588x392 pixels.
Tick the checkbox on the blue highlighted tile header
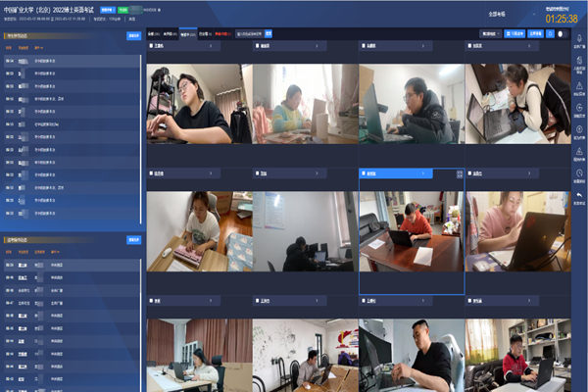pos(366,173)
